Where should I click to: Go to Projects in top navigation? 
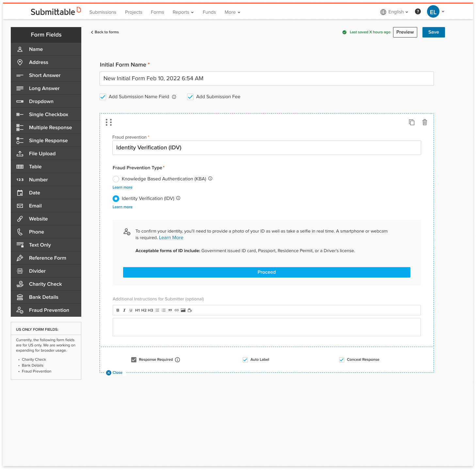pos(134,12)
